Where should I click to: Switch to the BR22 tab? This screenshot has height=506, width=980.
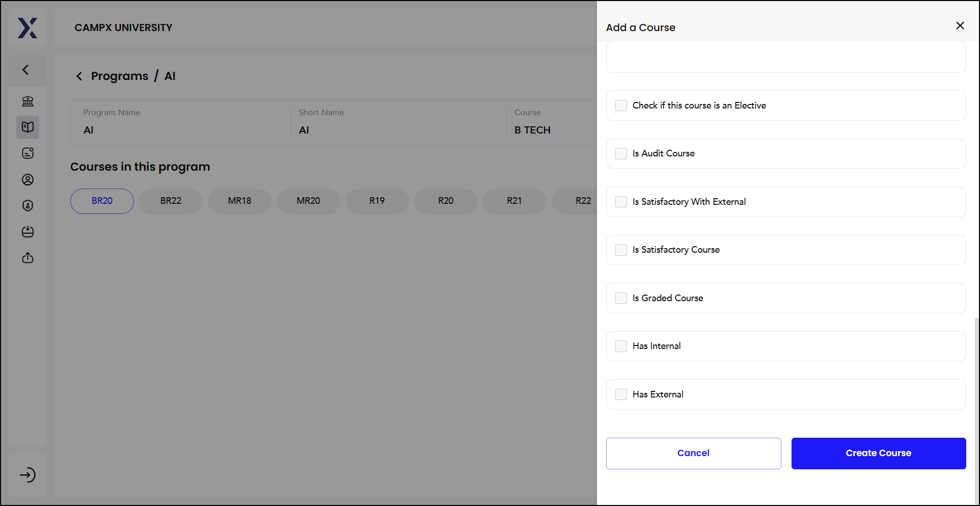click(171, 201)
